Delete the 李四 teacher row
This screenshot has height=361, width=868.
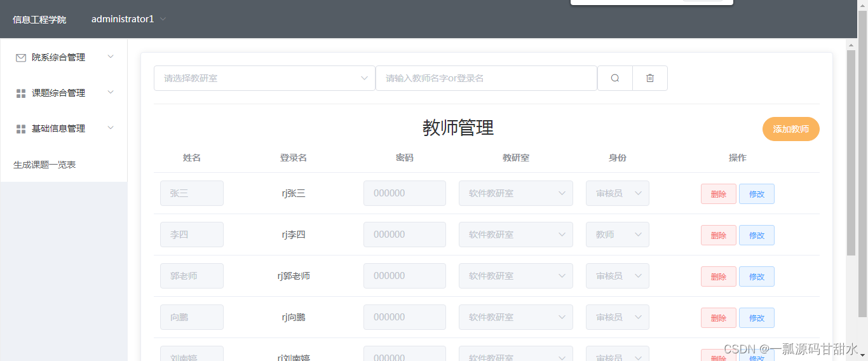click(x=719, y=235)
